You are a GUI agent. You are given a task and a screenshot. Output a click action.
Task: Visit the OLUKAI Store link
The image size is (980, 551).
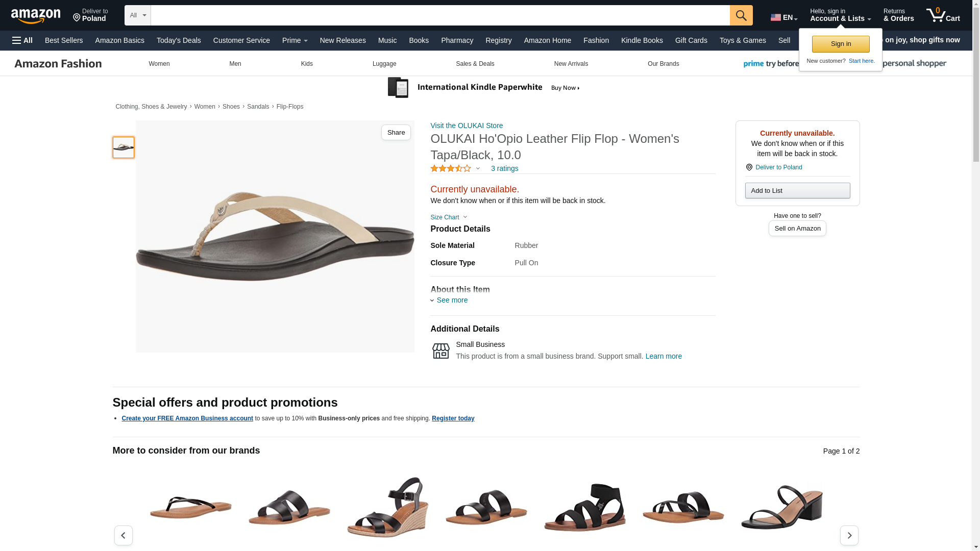466,126
